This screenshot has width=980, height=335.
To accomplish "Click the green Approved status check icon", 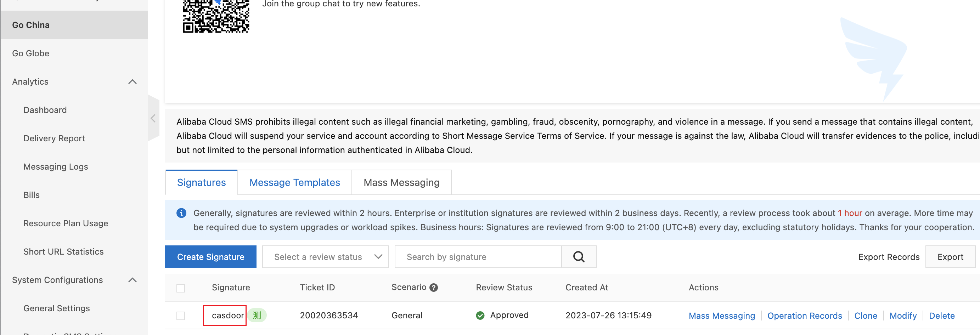I will 480,315.
